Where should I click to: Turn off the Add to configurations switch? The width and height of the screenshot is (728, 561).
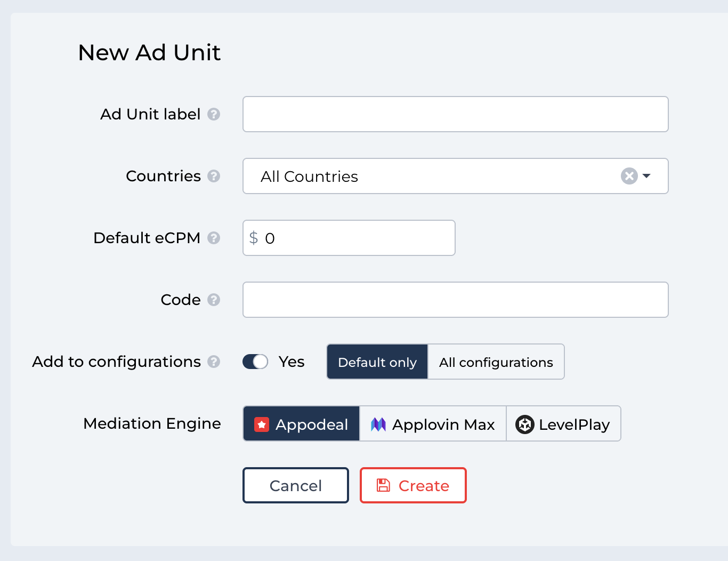255,362
